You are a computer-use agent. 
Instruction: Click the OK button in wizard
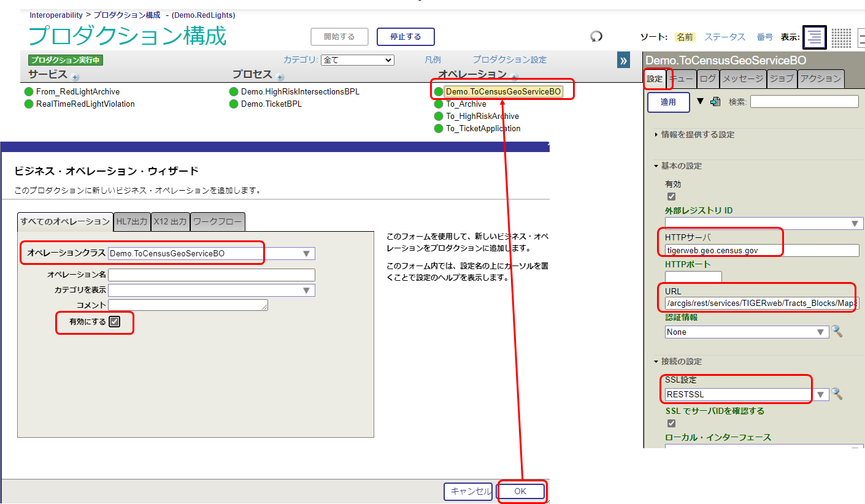520,491
